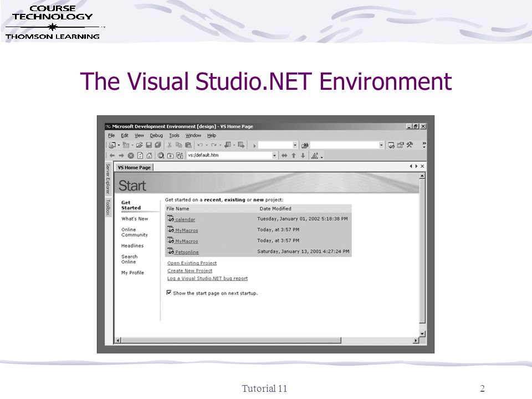Click the Refresh page icon

(x=140, y=155)
